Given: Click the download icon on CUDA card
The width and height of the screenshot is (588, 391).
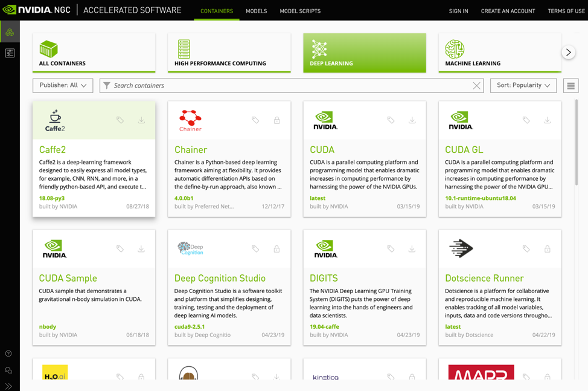Looking at the screenshot, I should click(x=412, y=120).
